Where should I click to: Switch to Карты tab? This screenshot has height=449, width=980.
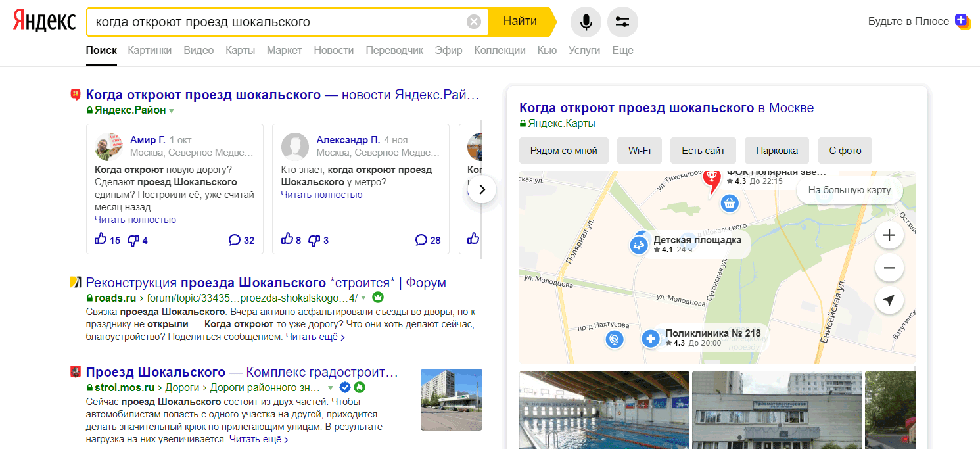(240, 50)
